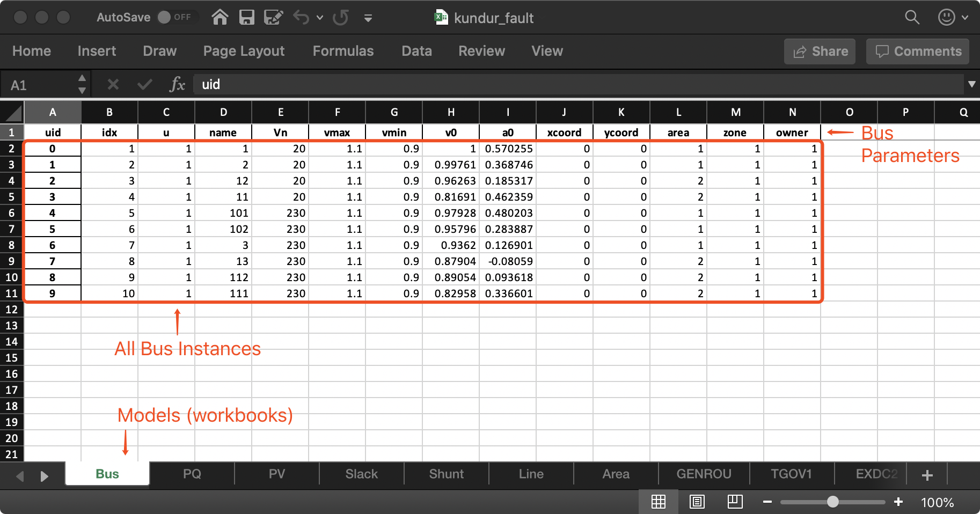Image resolution: width=980 pixels, height=514 pixels.
Task: Click the Redo arrow icon
Action: tap(341, 18)
